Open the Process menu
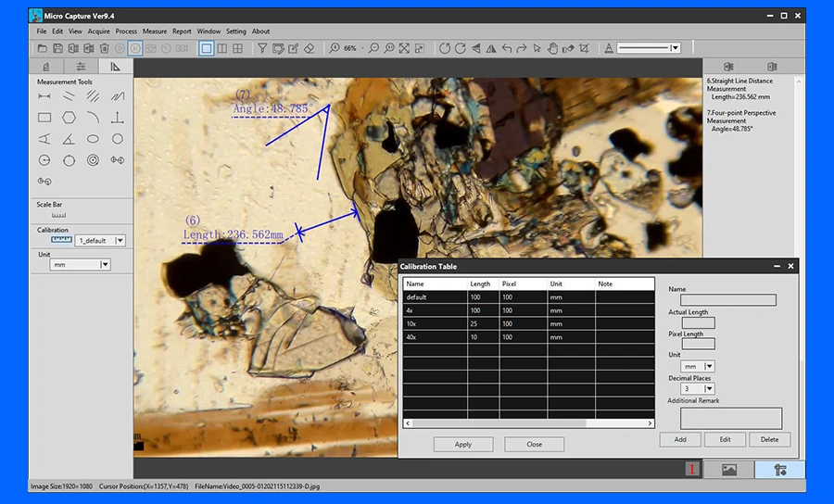834x504 pixels. (126, 31)
